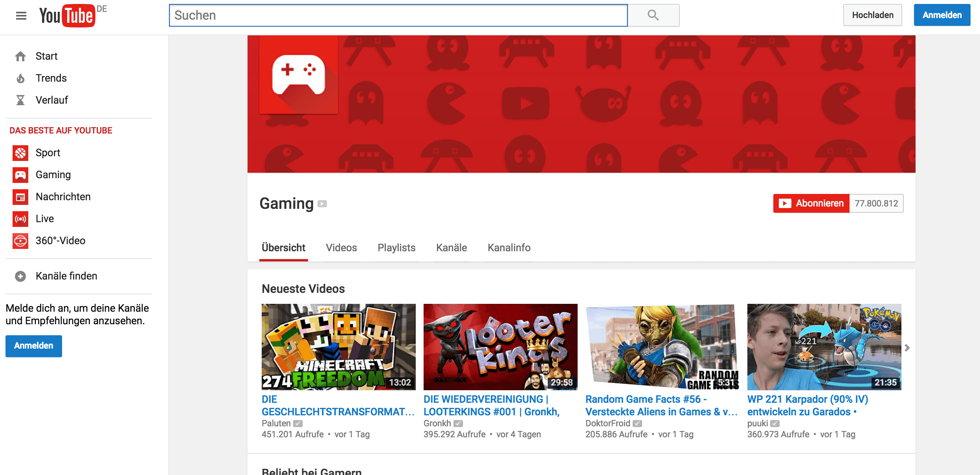The image size is (980, 475).
Task: Click the 360°-Video icon
Action: [x=20, y=241]
